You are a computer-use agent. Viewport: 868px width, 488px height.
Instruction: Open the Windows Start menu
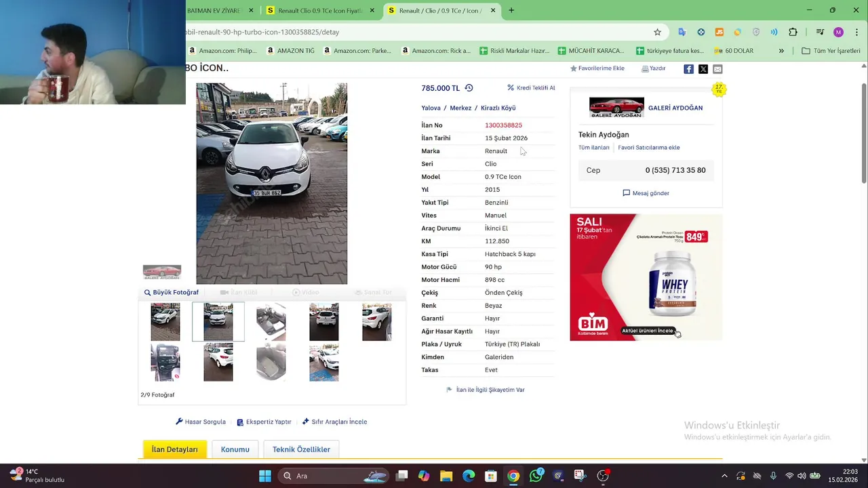coord(265,476)
